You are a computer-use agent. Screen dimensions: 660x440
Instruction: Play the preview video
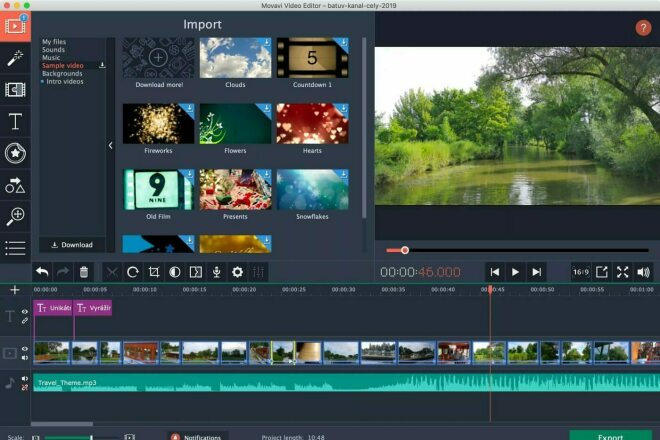[x=515, y=272]
